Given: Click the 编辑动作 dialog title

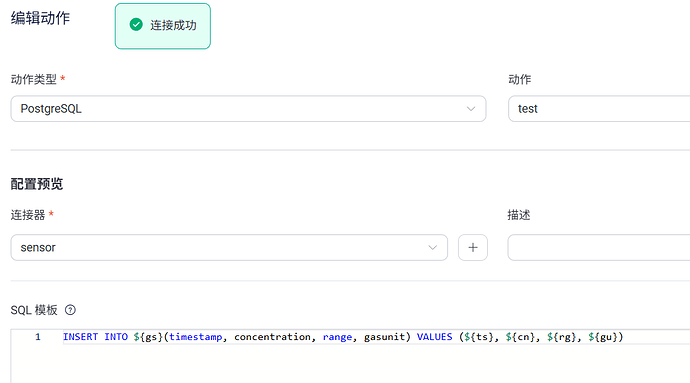Looking at the screenshot, I should (40, 18).
